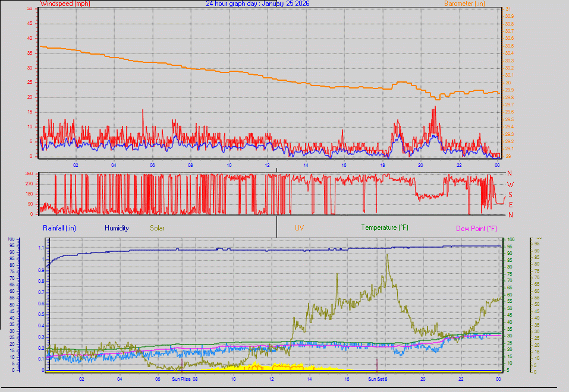Click the Rainfall (.in) legend label
Screen dimensions: 569x392
pos(59,227)
